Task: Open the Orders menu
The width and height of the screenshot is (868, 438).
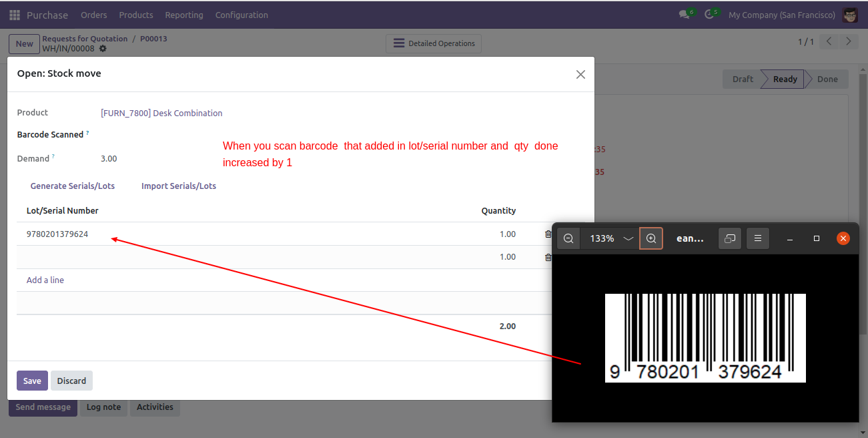Action: (x=93, y=15)
